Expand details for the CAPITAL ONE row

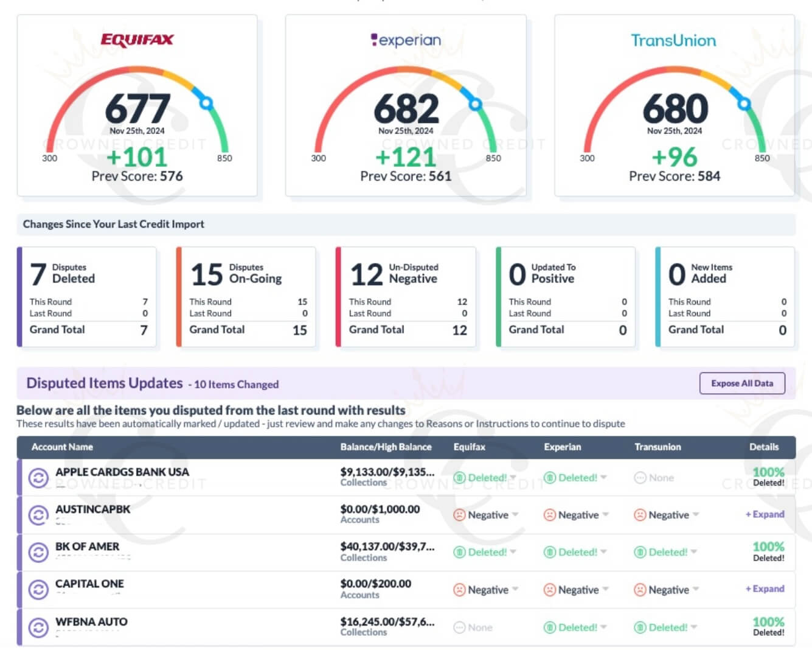pyautogui.click(x=765, y=589)
